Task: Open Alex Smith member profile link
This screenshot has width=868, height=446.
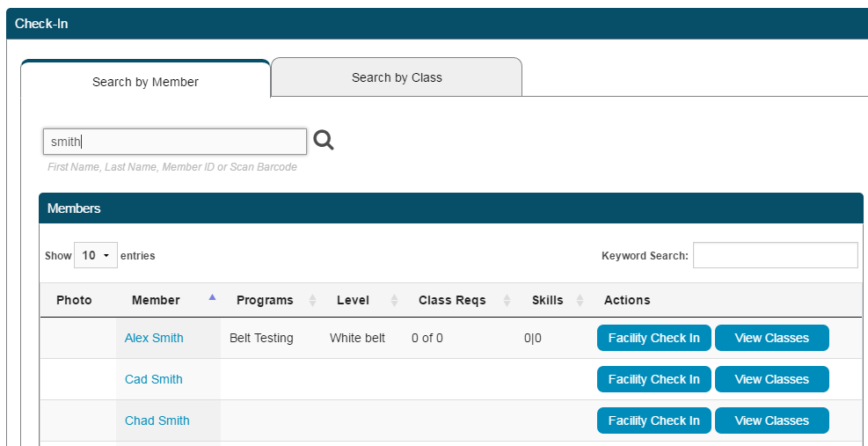Action: [x=154, y=338]
